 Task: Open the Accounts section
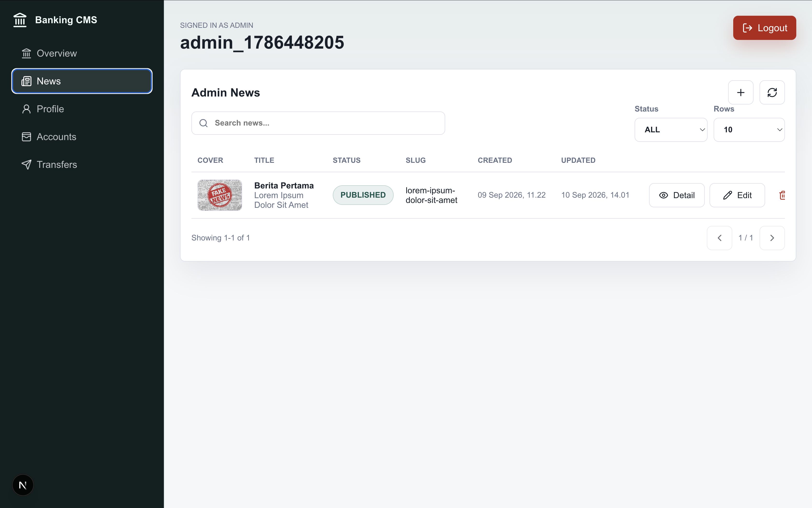[82, 137]
